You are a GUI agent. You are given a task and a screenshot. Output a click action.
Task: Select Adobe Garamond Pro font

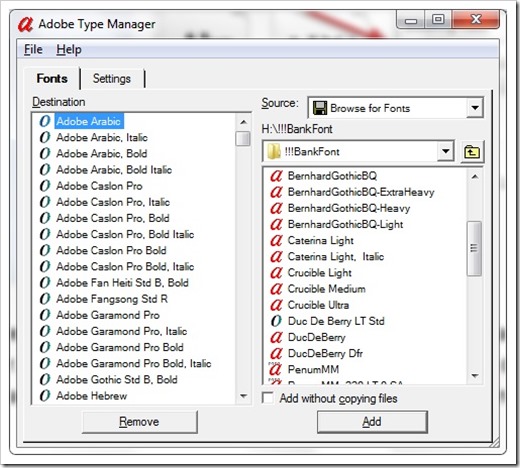coord(108,315)
